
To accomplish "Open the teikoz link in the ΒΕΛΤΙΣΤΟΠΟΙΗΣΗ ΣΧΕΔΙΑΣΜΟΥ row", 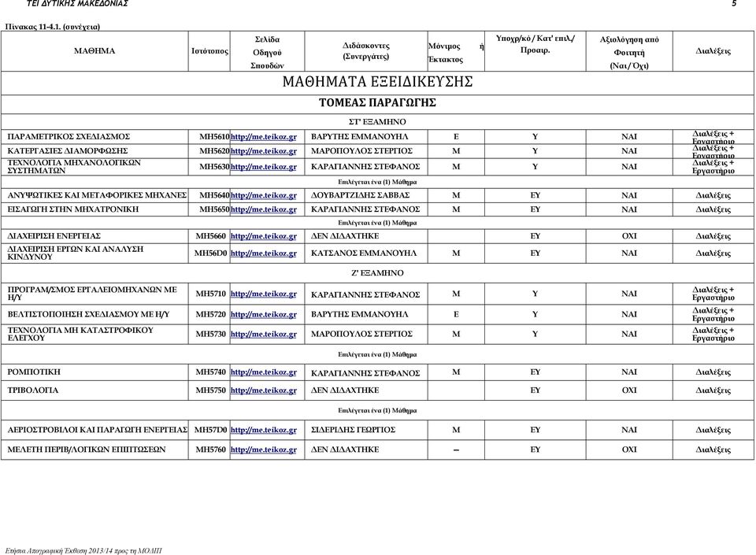I will click(263, 315).
